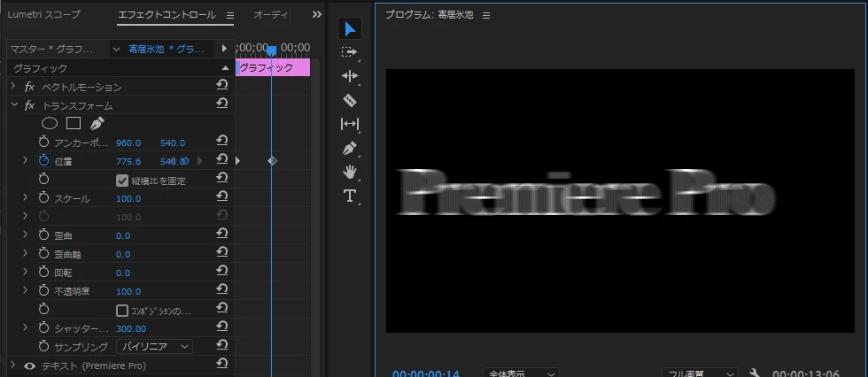Expand the スケール property
868x377 pixels.
pyautogui.click(x=25, y=197)
